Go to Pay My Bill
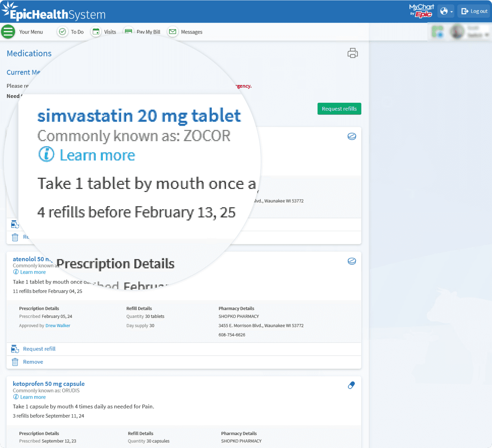Screen dimensions: 492x448 pos(148,32)
